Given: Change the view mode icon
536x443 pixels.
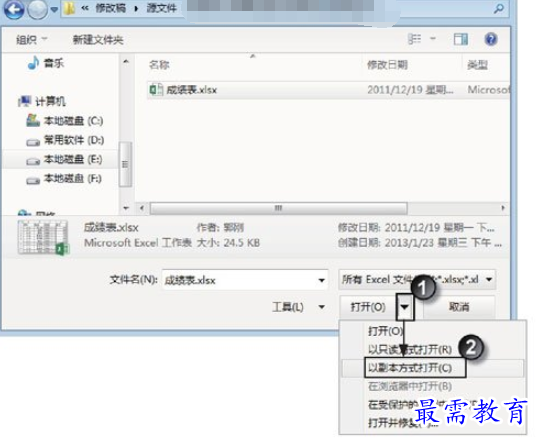Looking at the screenshot, I should point(414,39).
